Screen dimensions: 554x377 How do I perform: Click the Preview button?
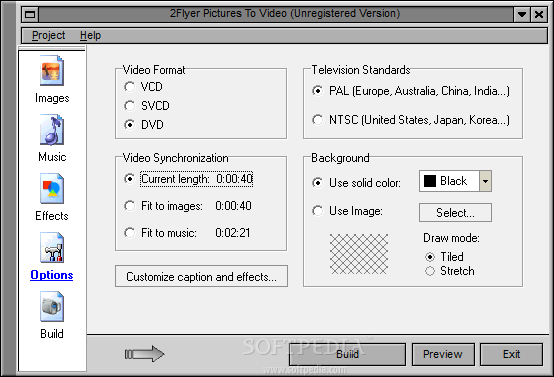(443, 354)
